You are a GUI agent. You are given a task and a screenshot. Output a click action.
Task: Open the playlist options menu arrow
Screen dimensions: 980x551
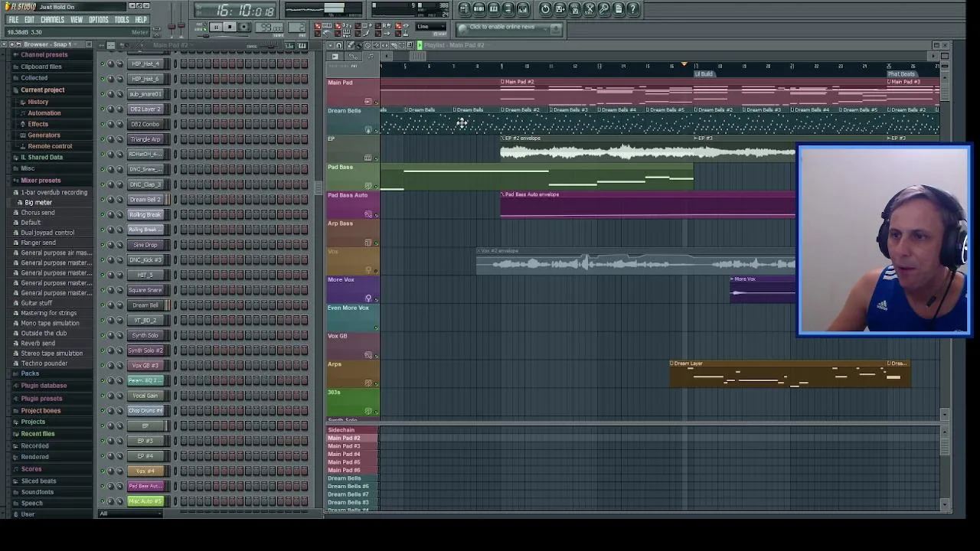[330, 45]
